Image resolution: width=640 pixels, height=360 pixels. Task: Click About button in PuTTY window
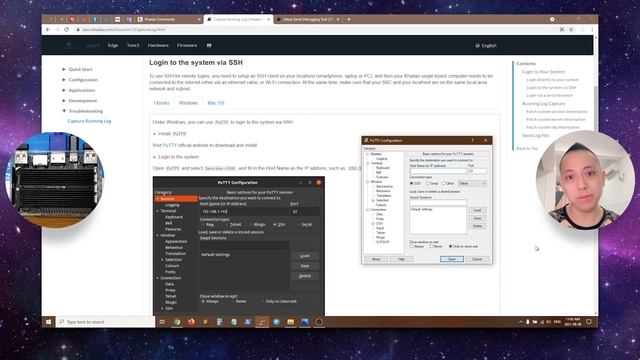coord(376,259)
